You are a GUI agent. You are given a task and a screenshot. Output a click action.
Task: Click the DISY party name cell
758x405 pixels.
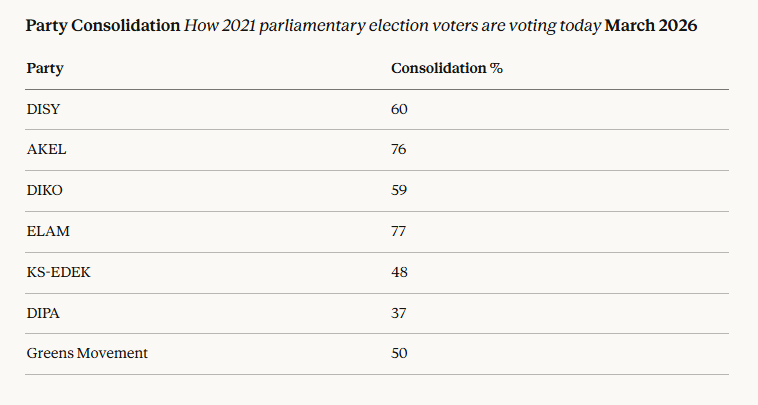point(43,108)
